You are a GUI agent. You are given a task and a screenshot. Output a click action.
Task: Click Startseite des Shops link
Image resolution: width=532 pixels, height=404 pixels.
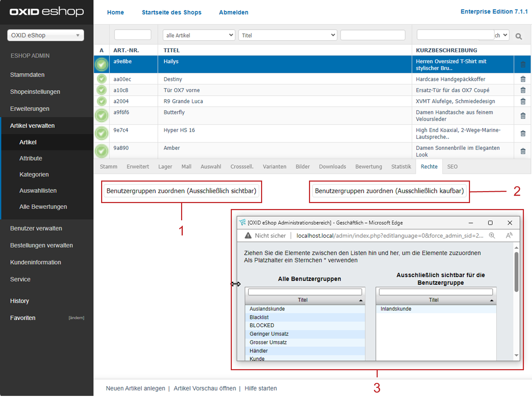(172, 12)
